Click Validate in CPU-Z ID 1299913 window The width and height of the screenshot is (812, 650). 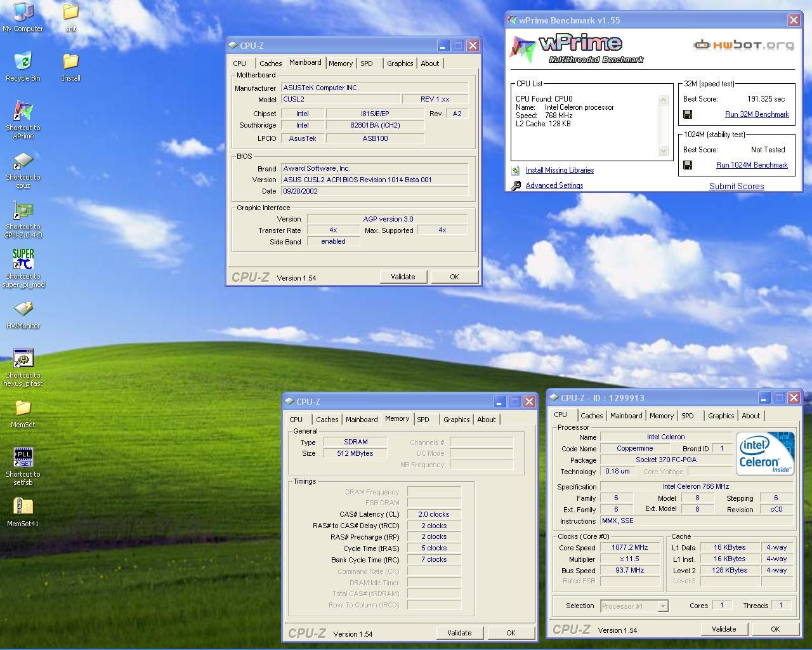tap(724, 629)
